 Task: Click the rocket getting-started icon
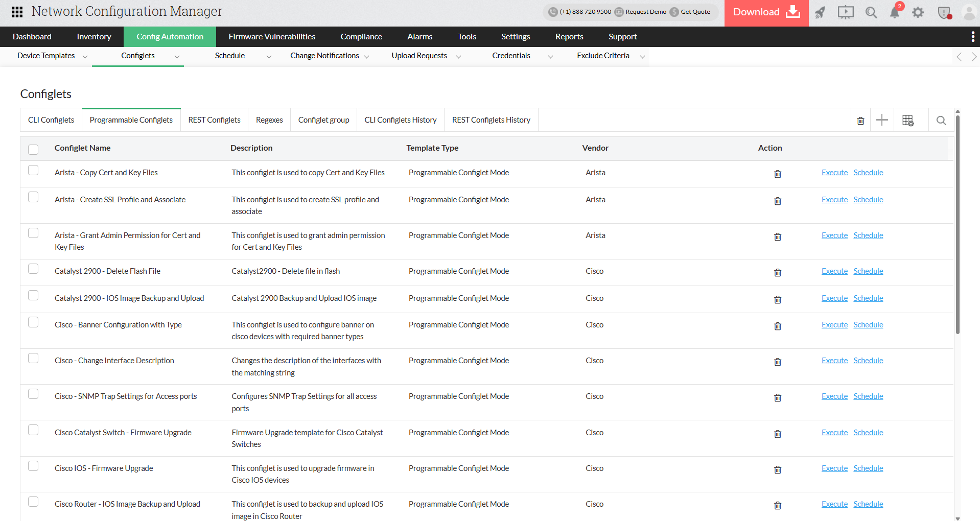click(x=820, y=12)
